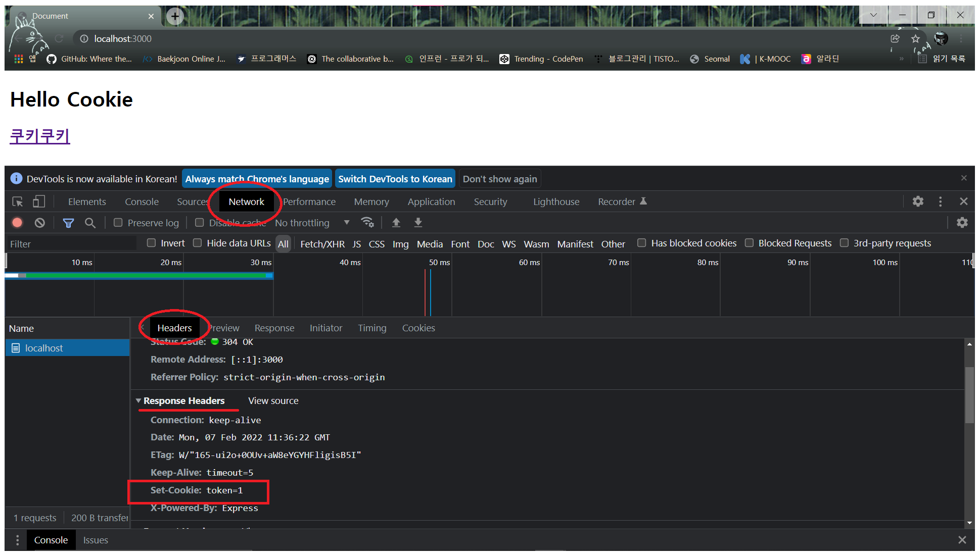
Task: Toggle the device toolbar icon
Action: pos(39,202)
